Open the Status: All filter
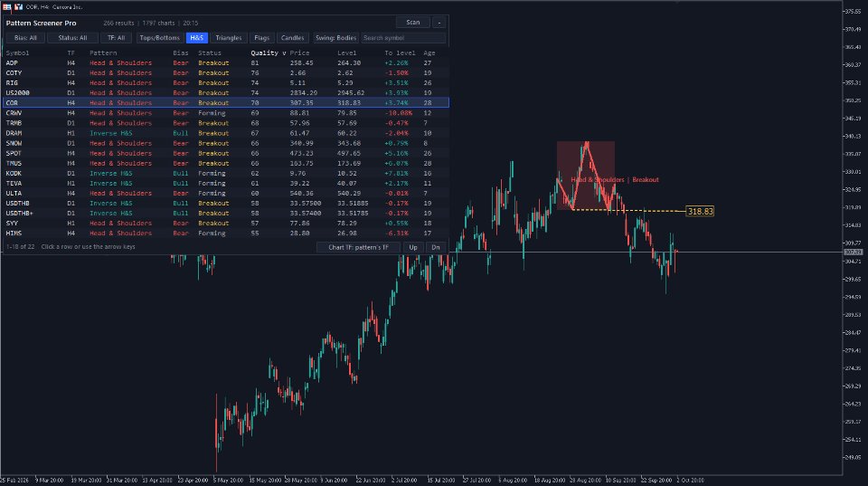 tap(72, 38)
